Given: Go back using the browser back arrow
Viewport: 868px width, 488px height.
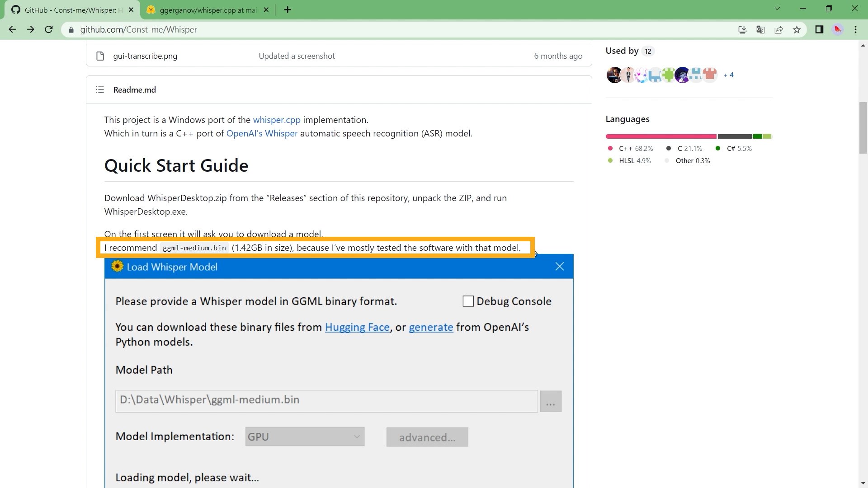Looking at the screenshot, I should [x=12, y=29].
